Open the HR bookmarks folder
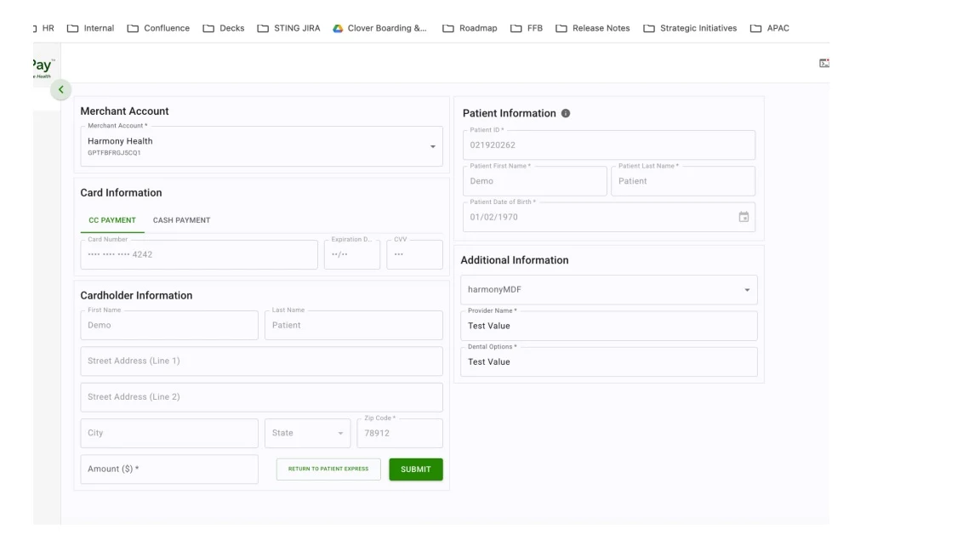The height and width of the screenshot is (546, 980). coord(43,28)
